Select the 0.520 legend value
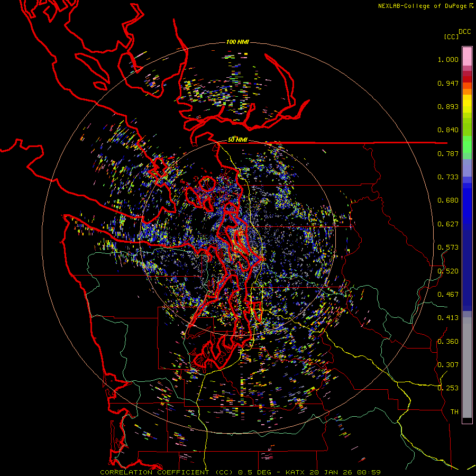This screenshot has height=476, width=476. [448, 271]
